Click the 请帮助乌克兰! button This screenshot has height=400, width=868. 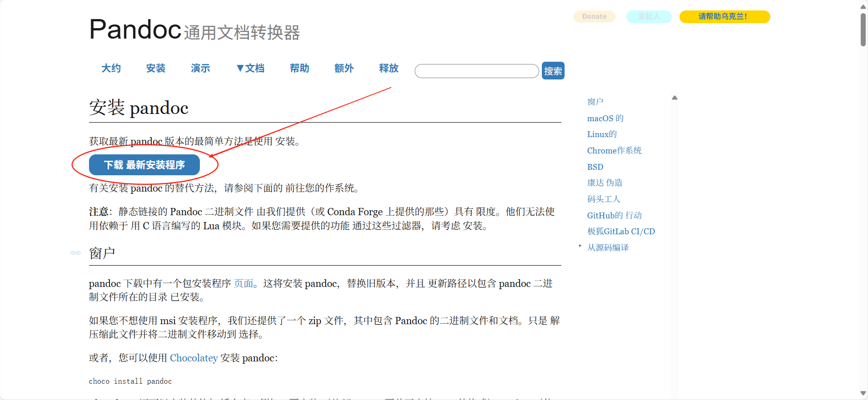tap(724, 17)
